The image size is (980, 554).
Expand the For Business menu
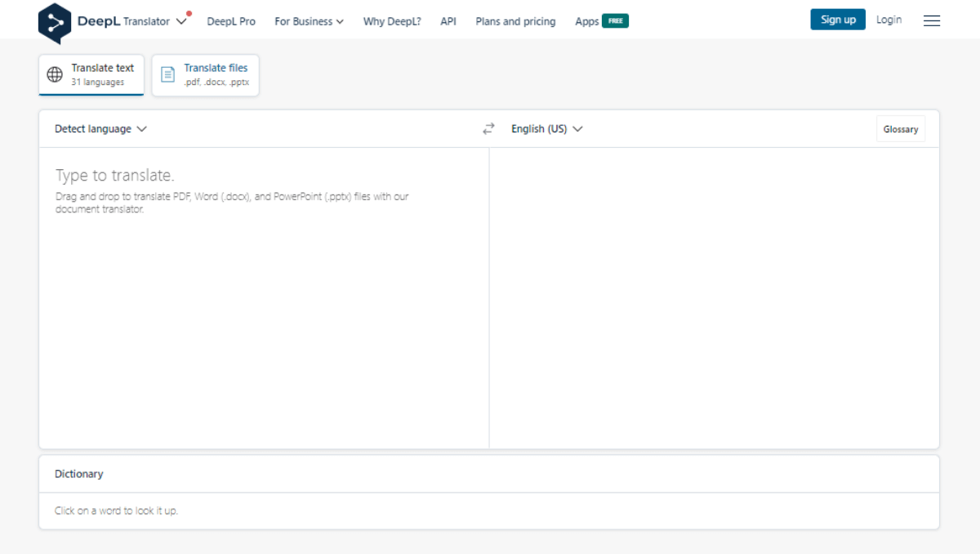pos(309,21)
